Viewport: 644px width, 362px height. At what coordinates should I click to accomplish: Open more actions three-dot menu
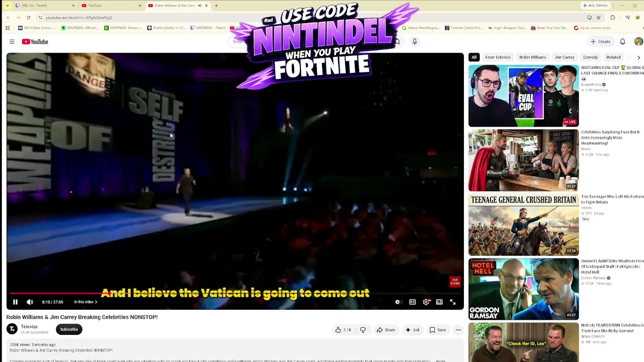458,330
